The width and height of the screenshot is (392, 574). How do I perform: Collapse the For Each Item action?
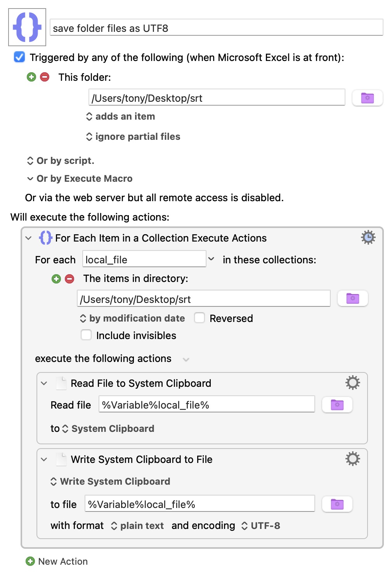tap(28, 238)
